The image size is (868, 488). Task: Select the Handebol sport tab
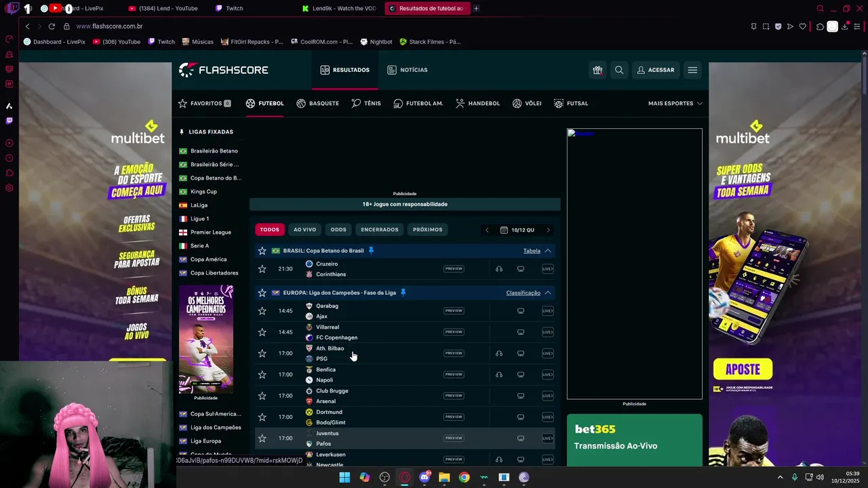coord(477,103)
